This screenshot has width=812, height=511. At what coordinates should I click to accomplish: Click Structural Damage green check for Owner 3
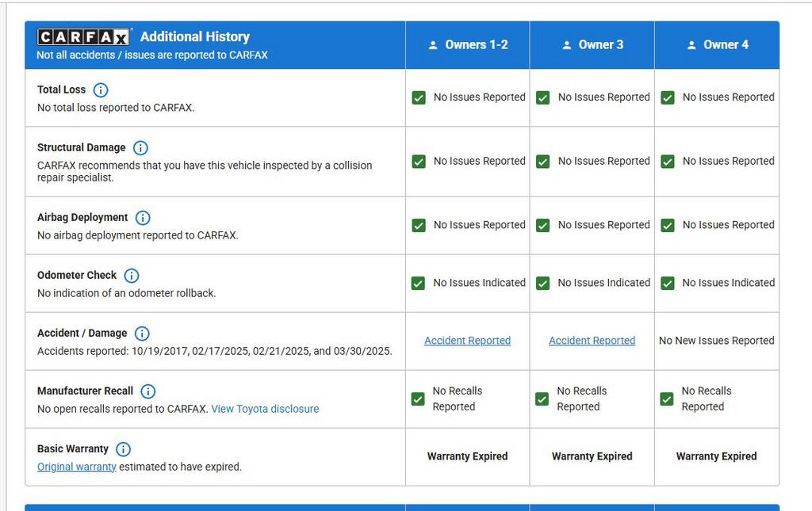click(542, 162)
